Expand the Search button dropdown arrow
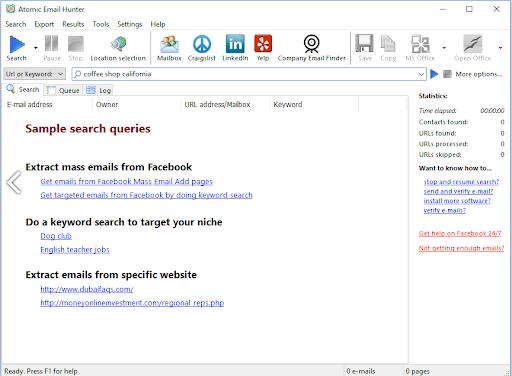The height and width of the screenshot is (376, 512). [x=36, y=48]
